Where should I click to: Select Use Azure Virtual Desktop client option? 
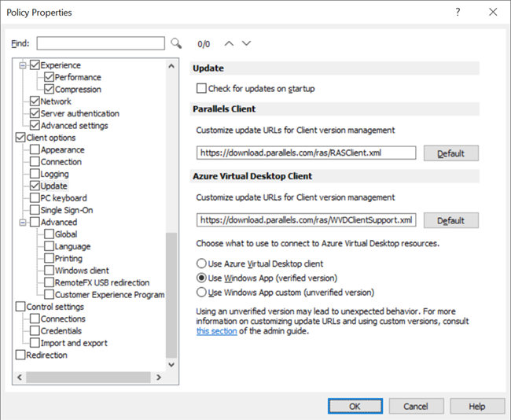[x=203, y=263]
